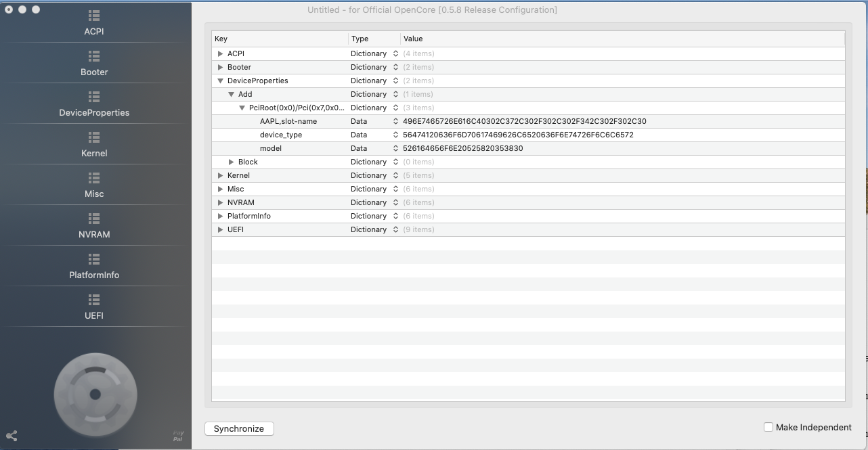The image size is (868, 450).
Task: Expand the UEFI tree row
Action: coord(220,229)
